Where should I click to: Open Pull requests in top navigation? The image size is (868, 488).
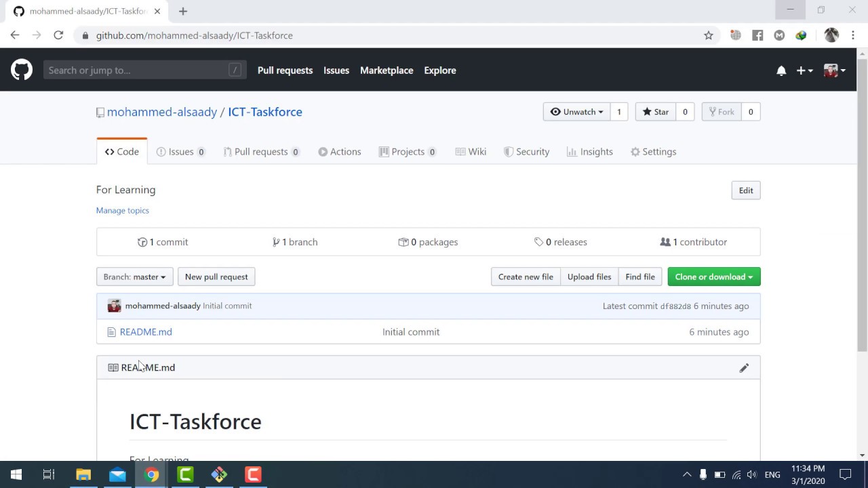coord(285,70)
